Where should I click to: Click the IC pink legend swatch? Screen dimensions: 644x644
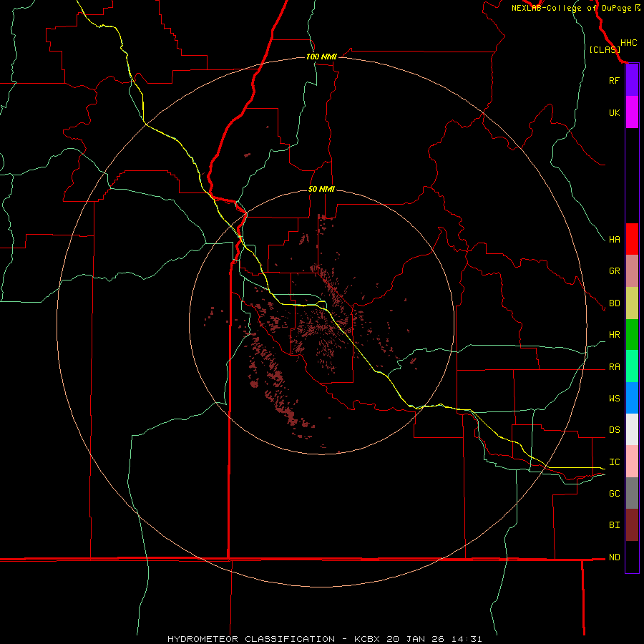pos(632,462)
